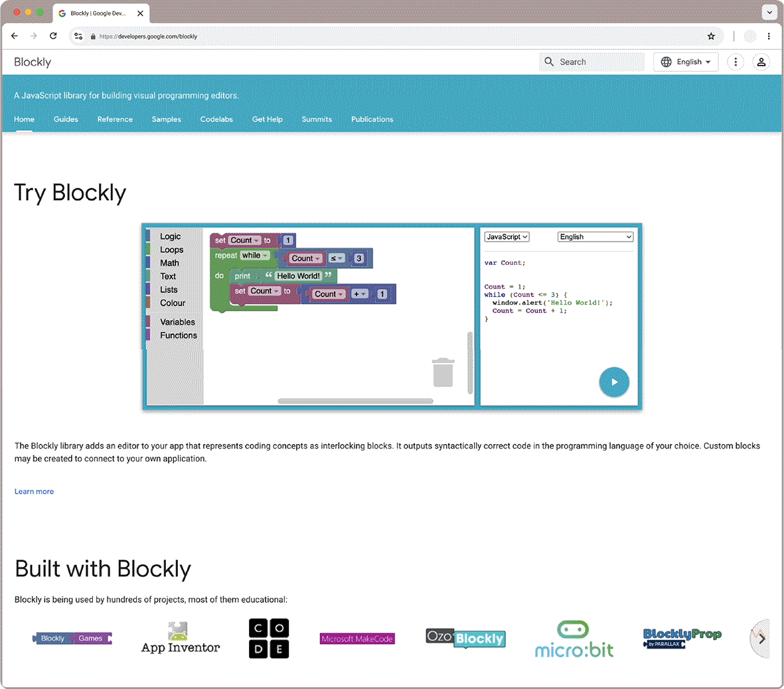Viewport: 784px width, 689px height.
Task: Open the Microsoft MakeCode logo
Action: tap(357, 639)
